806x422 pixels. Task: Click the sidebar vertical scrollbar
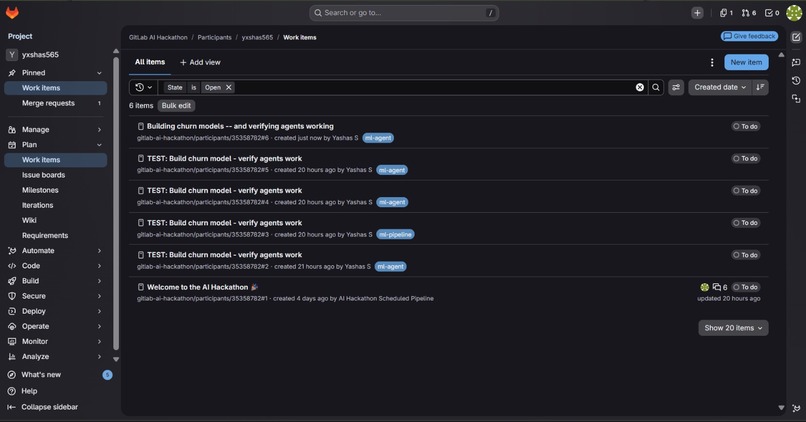(x=116, y=203)
